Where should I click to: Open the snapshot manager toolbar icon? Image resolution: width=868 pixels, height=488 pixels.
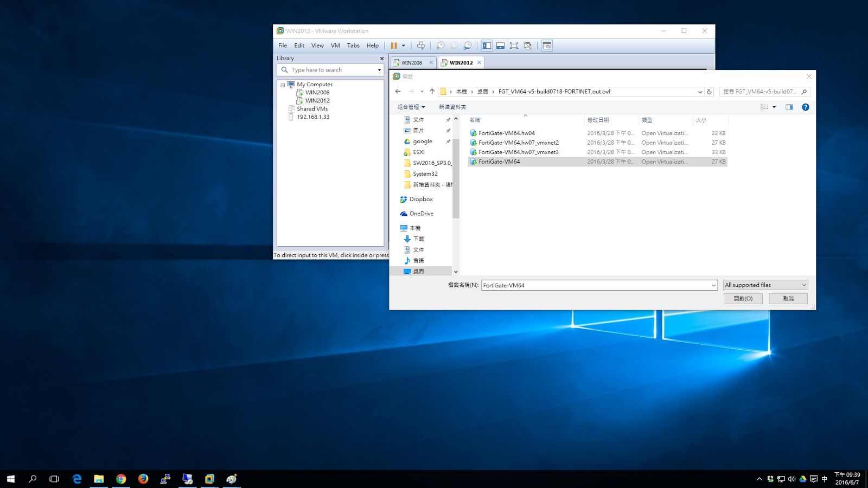pyautogui.click(x=468, y=46)
